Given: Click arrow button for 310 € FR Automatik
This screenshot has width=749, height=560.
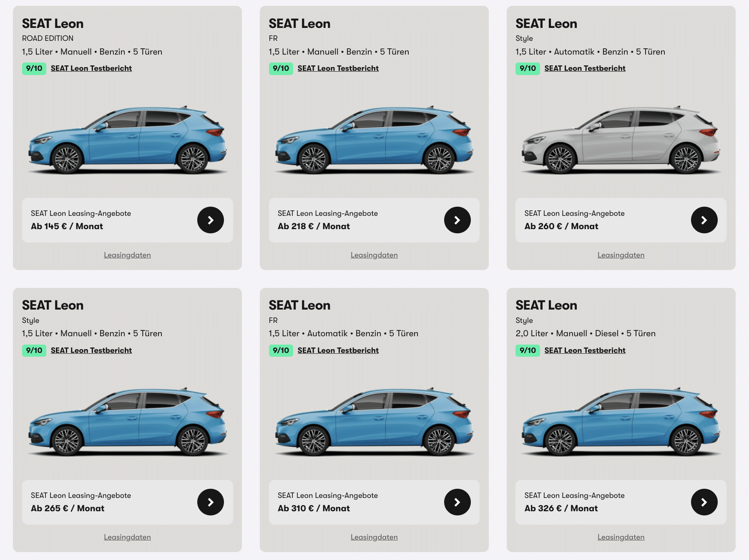Looking at the screenshot, I should coord(457,502).
